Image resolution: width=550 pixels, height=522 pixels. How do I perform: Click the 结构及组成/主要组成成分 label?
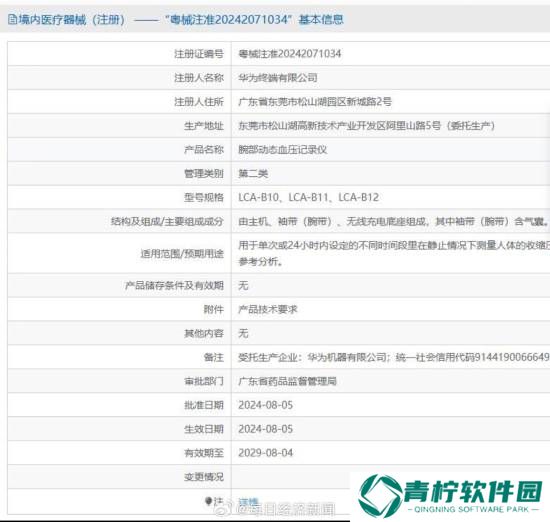coord(167,221)
